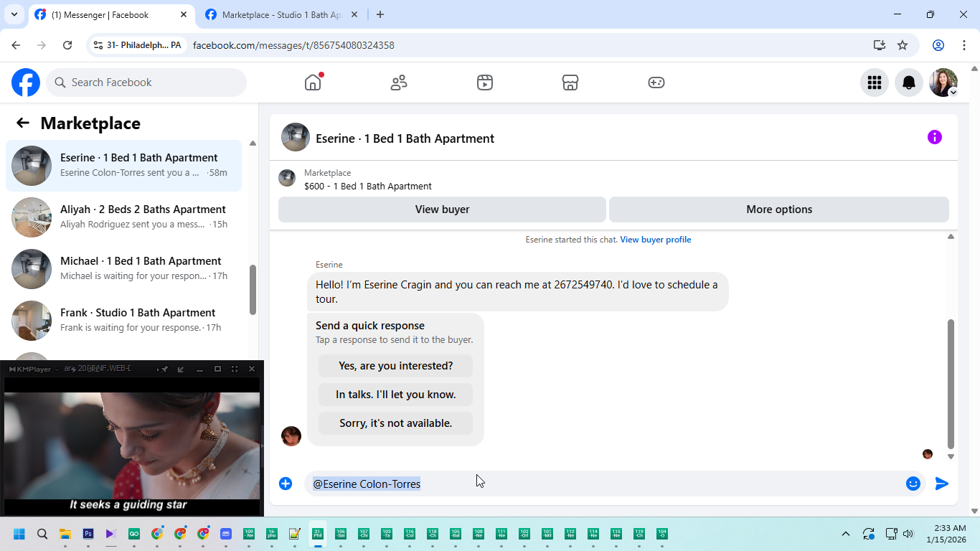View site information icon in address bar
This screenshot has height=551, width=980.
[98, 45]
